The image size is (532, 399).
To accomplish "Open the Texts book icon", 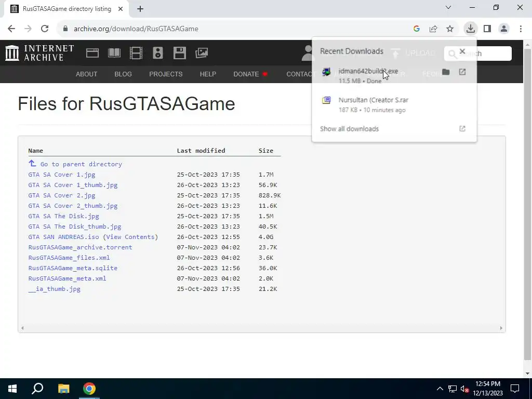I will click(x=114, y=53).
